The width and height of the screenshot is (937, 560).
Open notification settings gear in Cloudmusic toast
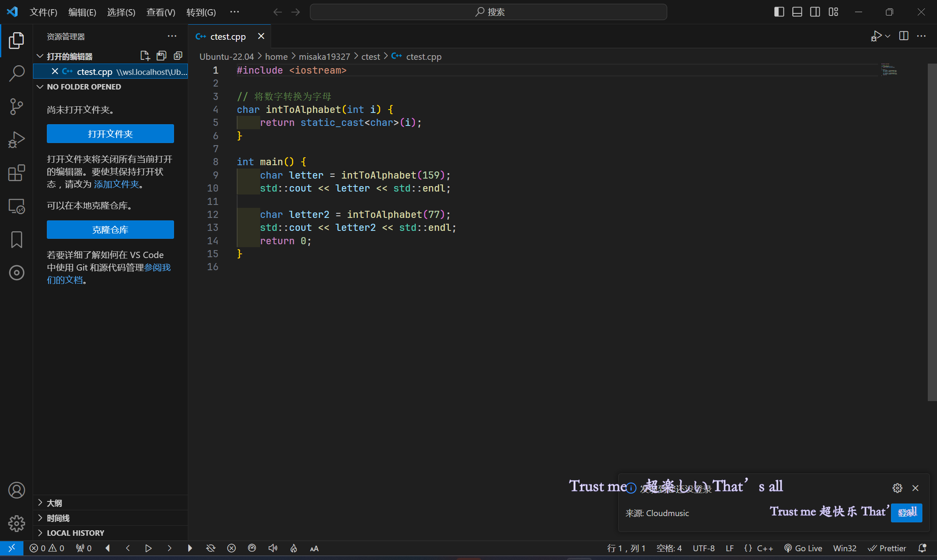point(897,488)
